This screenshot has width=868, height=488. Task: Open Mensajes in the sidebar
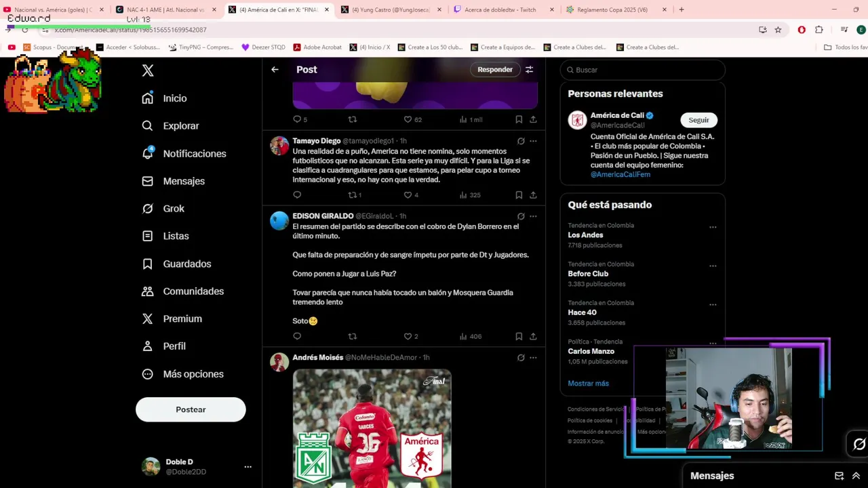click(173, 181)
